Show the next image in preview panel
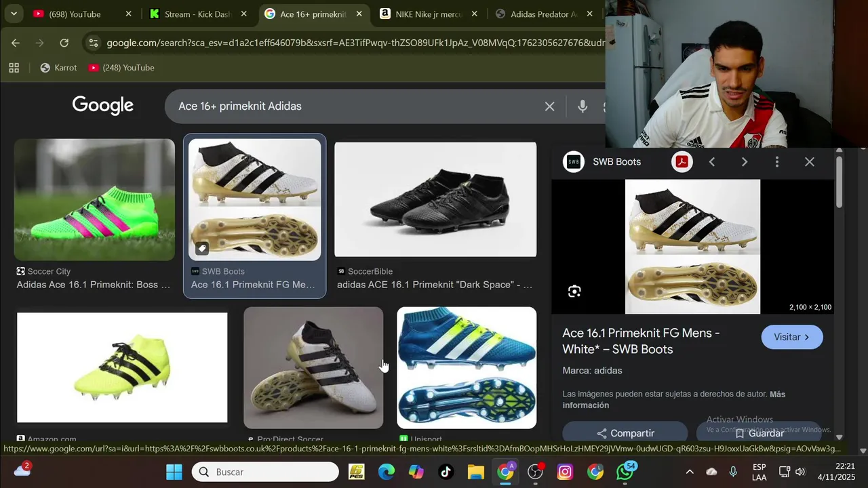Image resolution: width=868 pixels, height=488 pixels. pos(745,162)
